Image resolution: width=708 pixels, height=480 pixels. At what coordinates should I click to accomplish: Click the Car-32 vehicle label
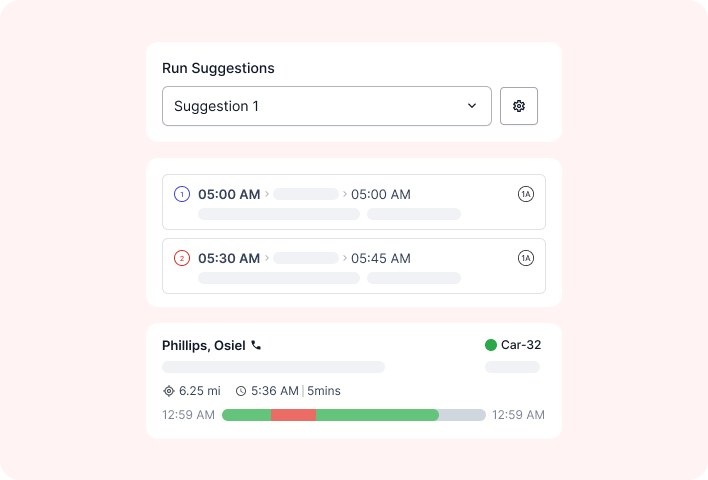(521, 345)
